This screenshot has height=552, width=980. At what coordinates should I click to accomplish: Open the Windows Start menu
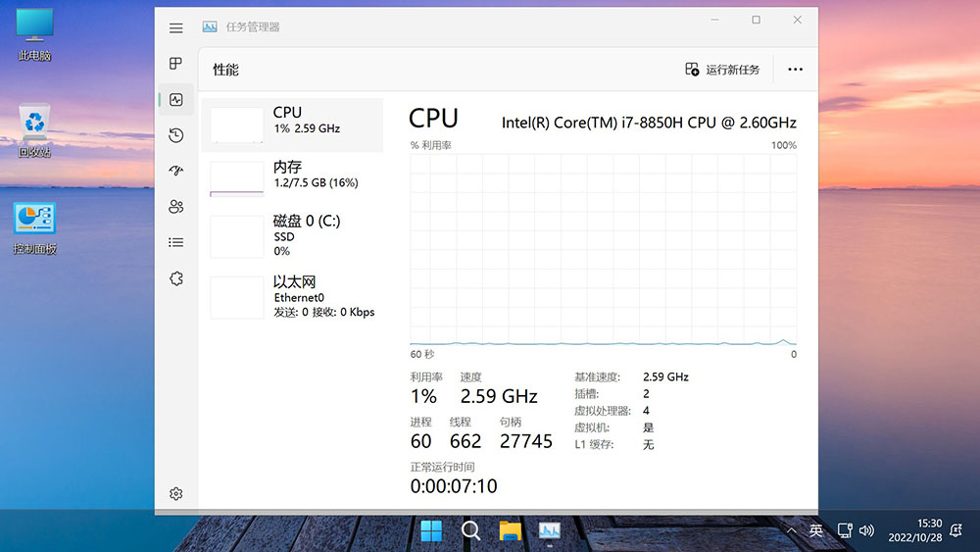click(x=431, y=531)
